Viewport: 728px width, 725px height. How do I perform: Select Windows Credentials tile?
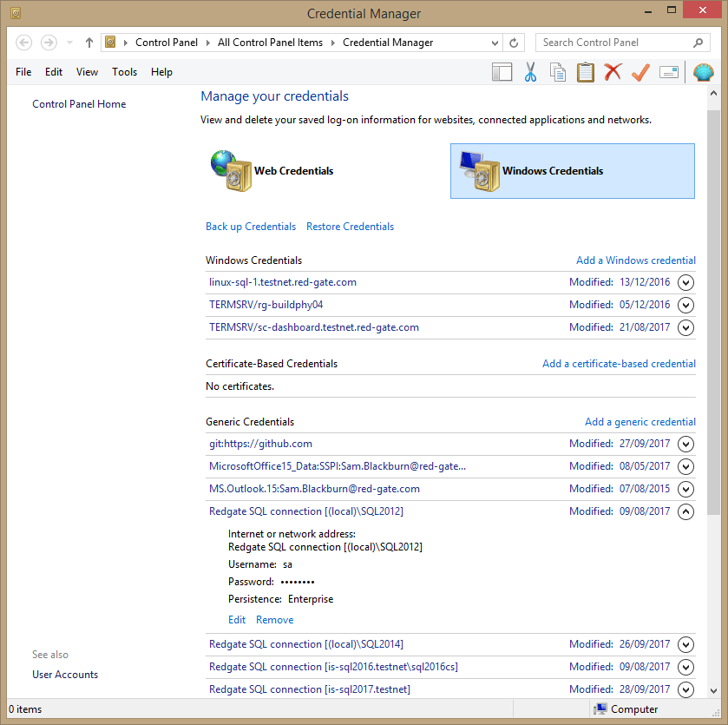click(x=573, y=171)
